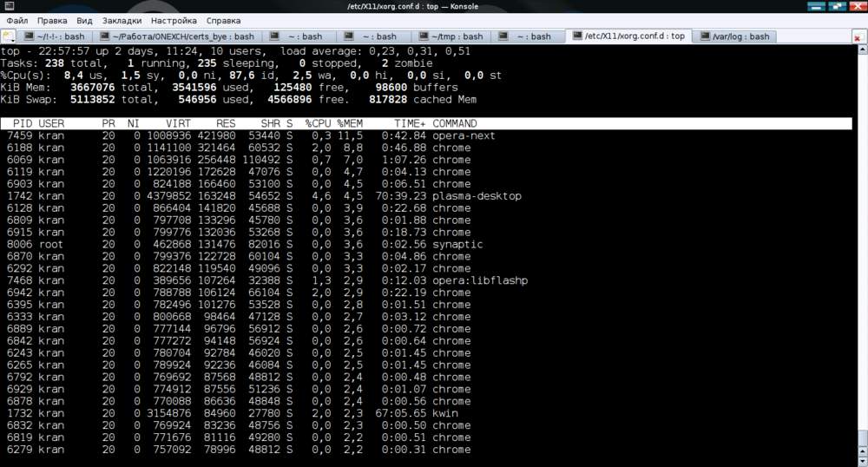Viewport: 868px width, 467px height.
Task: Click the SHR column header
Action: (271, 123)
